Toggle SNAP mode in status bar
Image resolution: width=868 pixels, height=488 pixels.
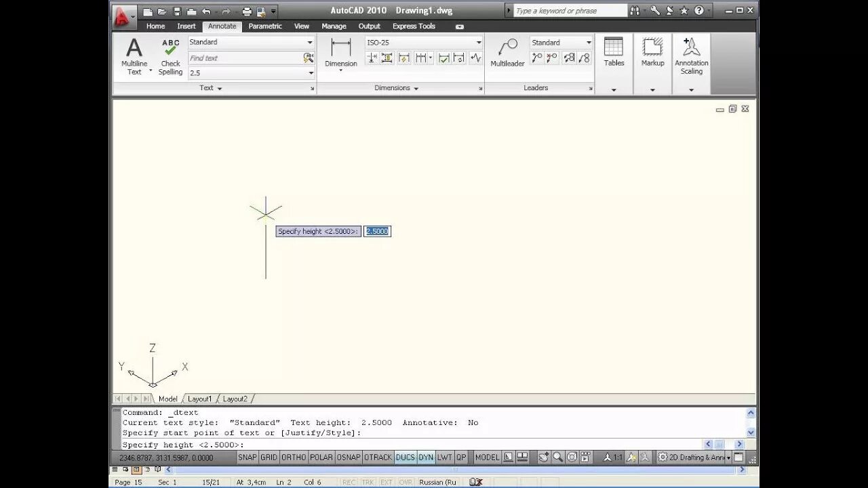(248, 457)
